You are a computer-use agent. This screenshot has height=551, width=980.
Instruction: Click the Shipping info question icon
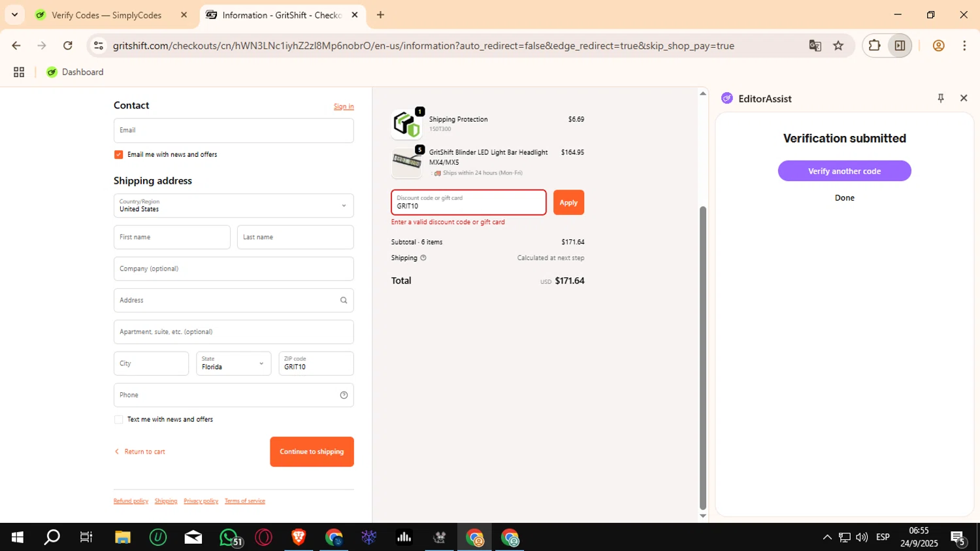pyautogui.click(x=423, y=258)
